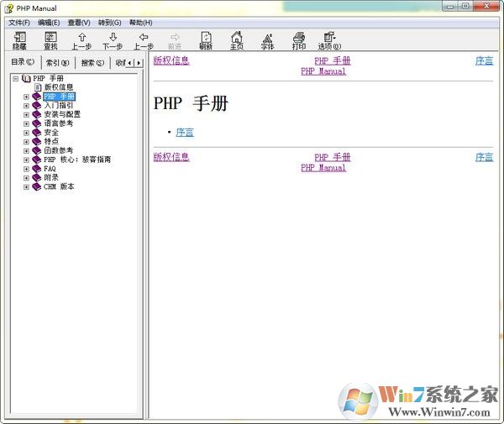Follow the footer 序言 link

coord(484,157)
